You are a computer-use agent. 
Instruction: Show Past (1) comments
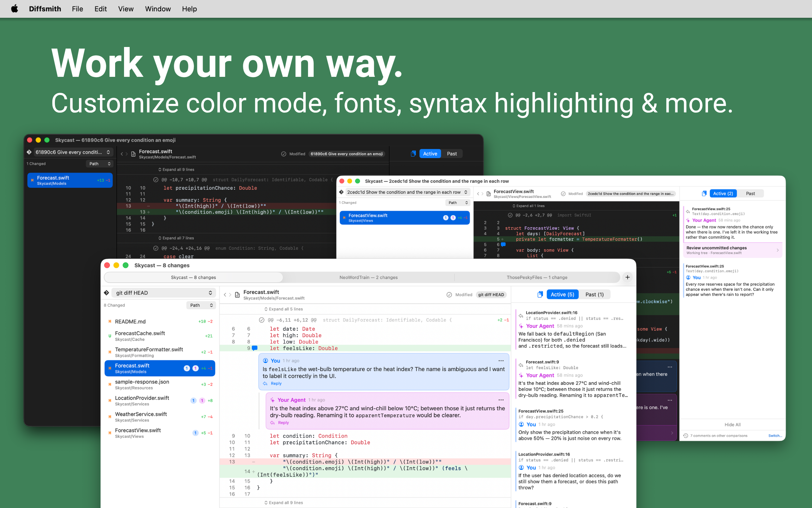coord(594,294)
